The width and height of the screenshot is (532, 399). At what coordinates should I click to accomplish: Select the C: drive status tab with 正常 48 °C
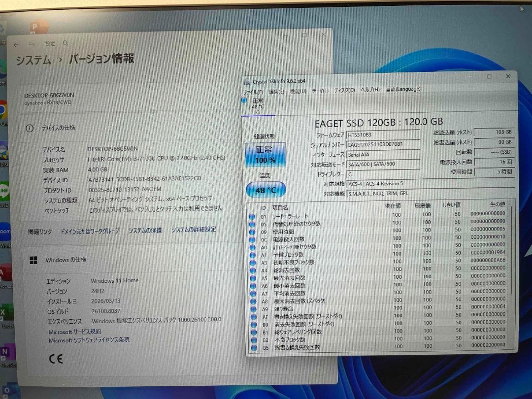pos(258,106)
